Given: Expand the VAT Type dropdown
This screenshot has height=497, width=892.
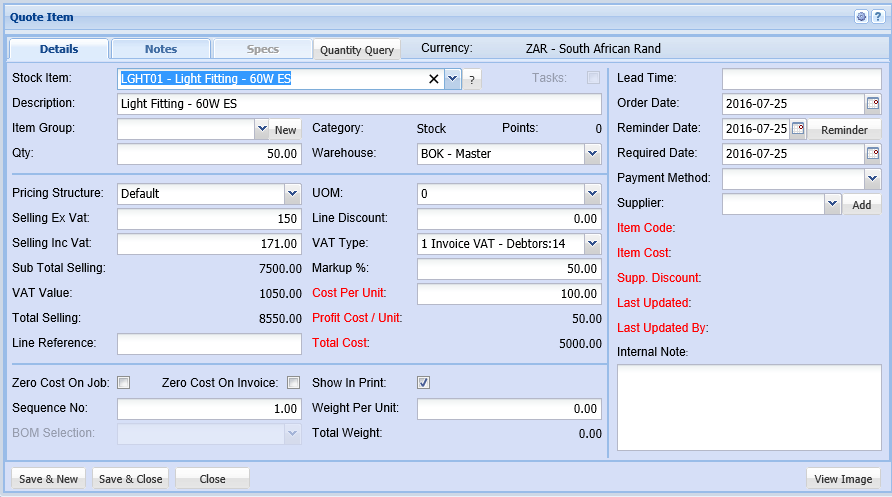Looking at the screenshot, I should pos(592,243).
